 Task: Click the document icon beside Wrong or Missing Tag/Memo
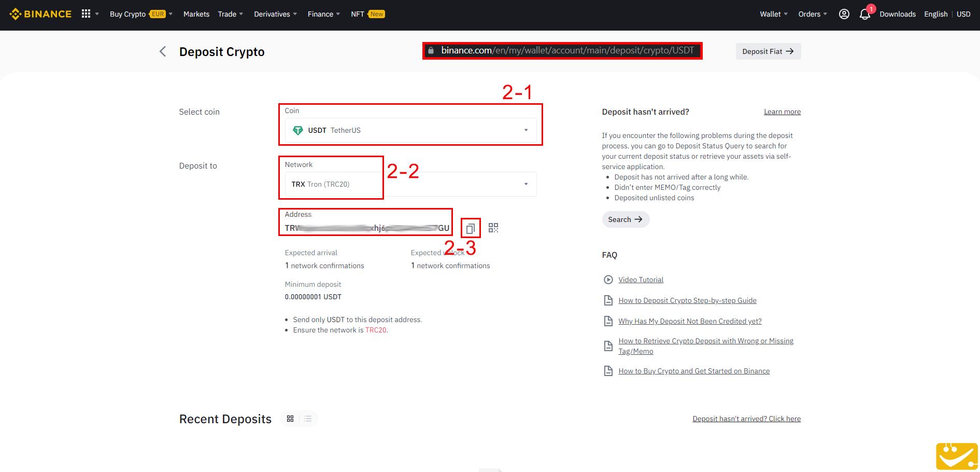[608, 346]
